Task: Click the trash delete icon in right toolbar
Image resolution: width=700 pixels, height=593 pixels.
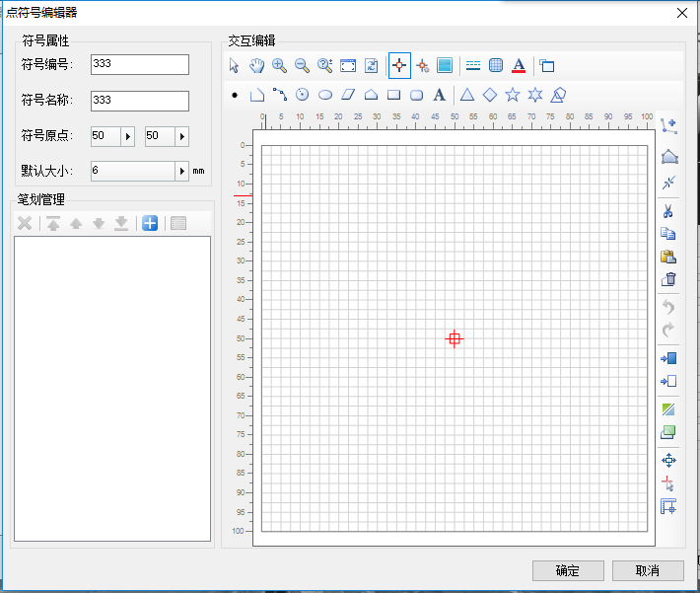Action: [668, 279]
